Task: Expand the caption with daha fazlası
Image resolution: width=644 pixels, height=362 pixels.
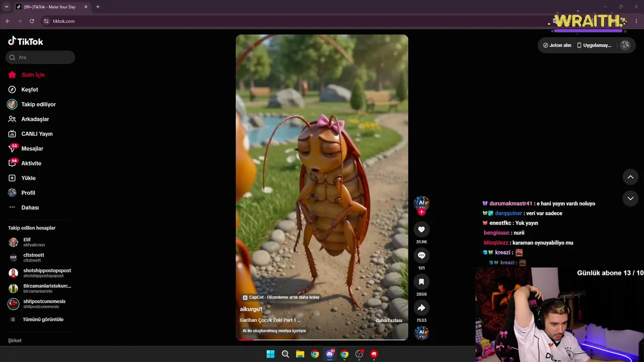Action: pyautogui.click(x=389, y=320)
